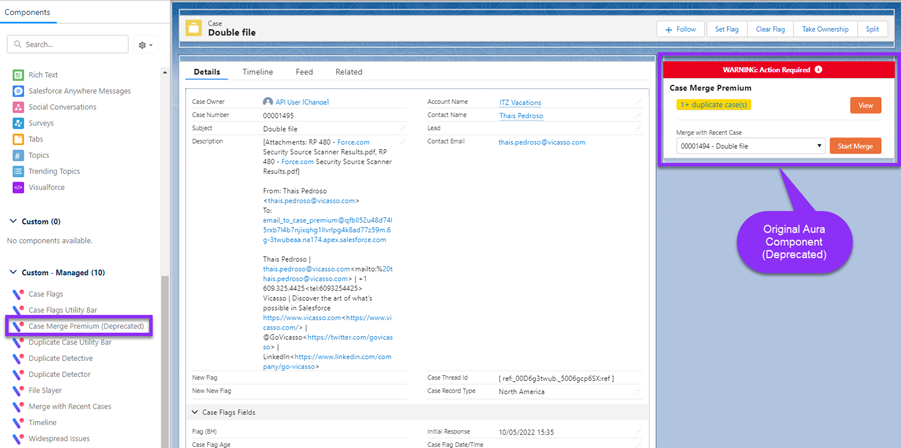Collapse the Custom - Managed (10) section
Image resolution: width=901 pixels, height=448 pixels.
pyautogui.click(x=13, y=273)
